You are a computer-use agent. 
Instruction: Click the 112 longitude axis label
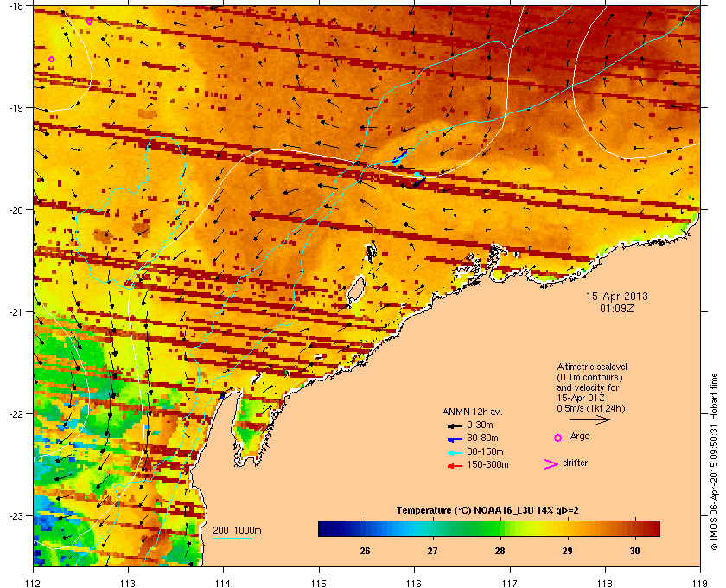click(x=34, y=584)
